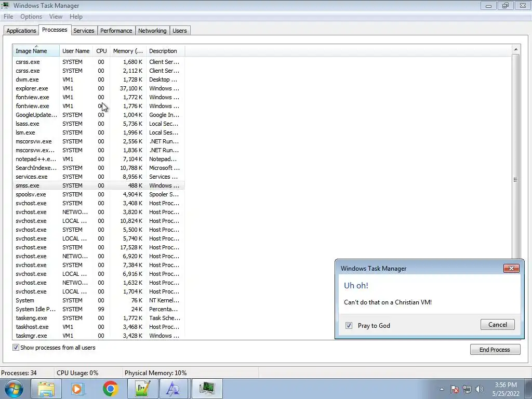Launch Windows Media Player from taskbar
This screenshot has width=532, height=399.
pos(78,389)
